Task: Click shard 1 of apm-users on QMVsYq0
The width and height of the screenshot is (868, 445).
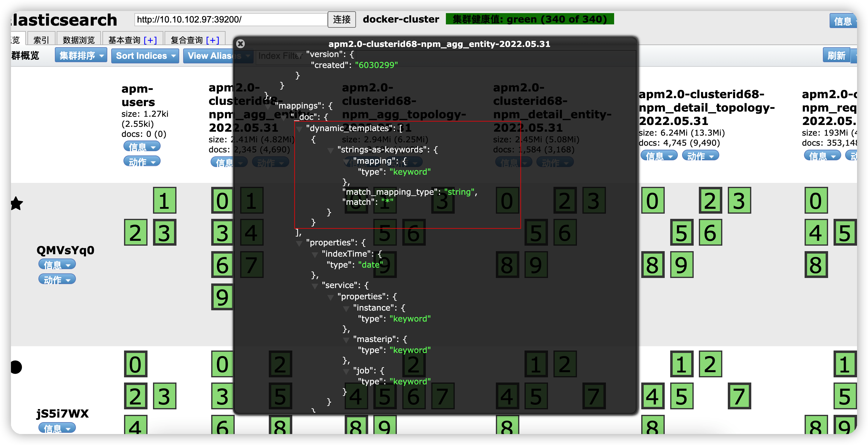Action: (x=165, y=201)
